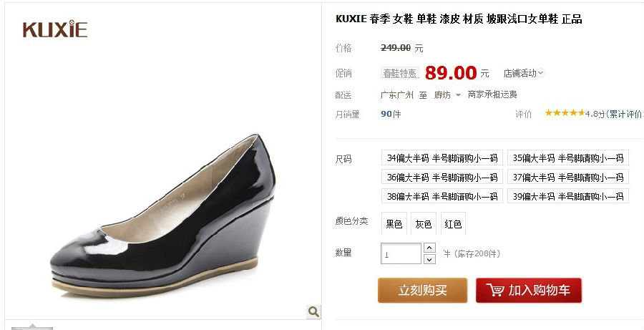The image size is (644, 330).
Task: Select size 36 option
Action: click(442, 177)
